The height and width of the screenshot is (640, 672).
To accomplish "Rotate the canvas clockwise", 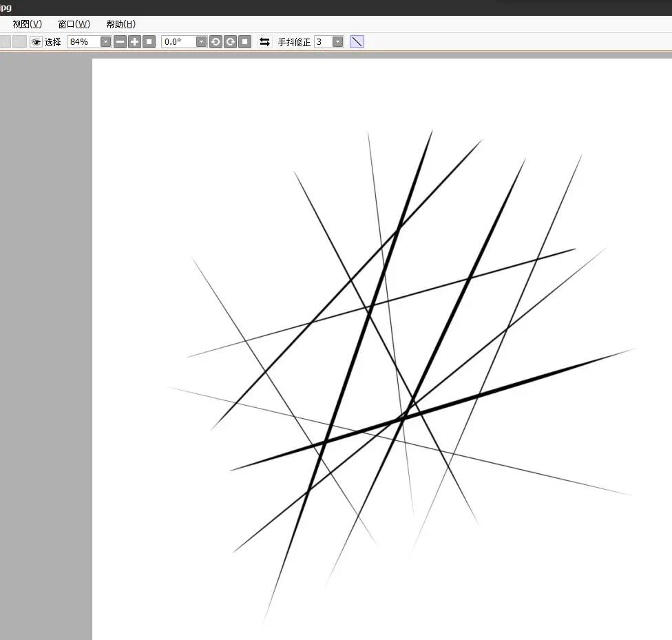I will (x=230, y=41).
